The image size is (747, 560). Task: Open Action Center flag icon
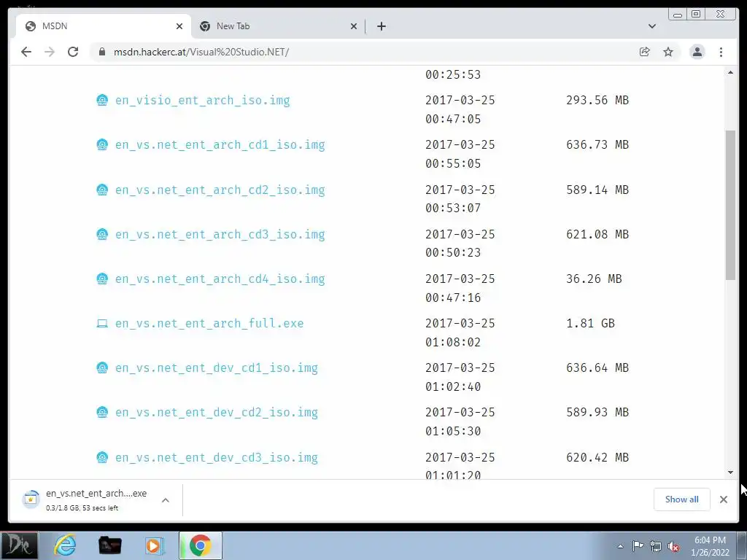(638, 546)
